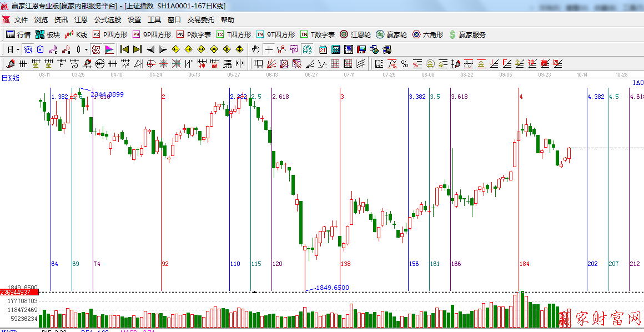
Task: Toggle the highlighted colored flag button
Action: tap(109, 49)
